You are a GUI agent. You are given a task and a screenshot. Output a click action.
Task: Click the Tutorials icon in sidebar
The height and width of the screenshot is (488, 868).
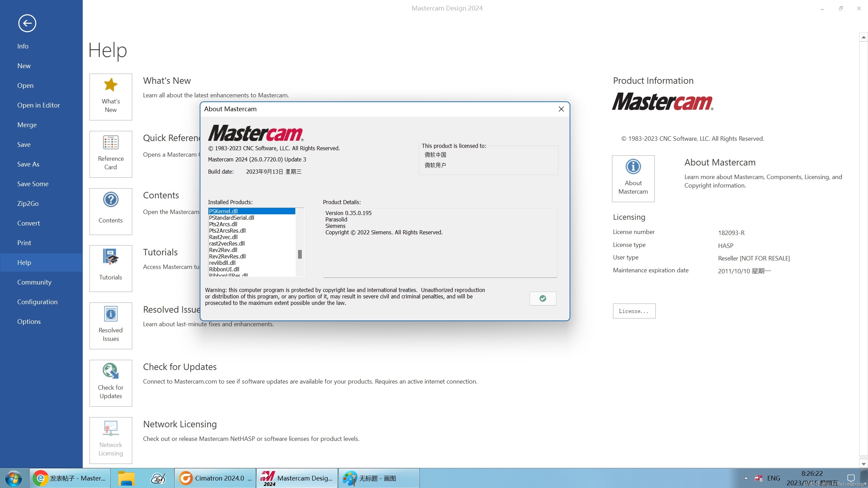coord(110,264)
